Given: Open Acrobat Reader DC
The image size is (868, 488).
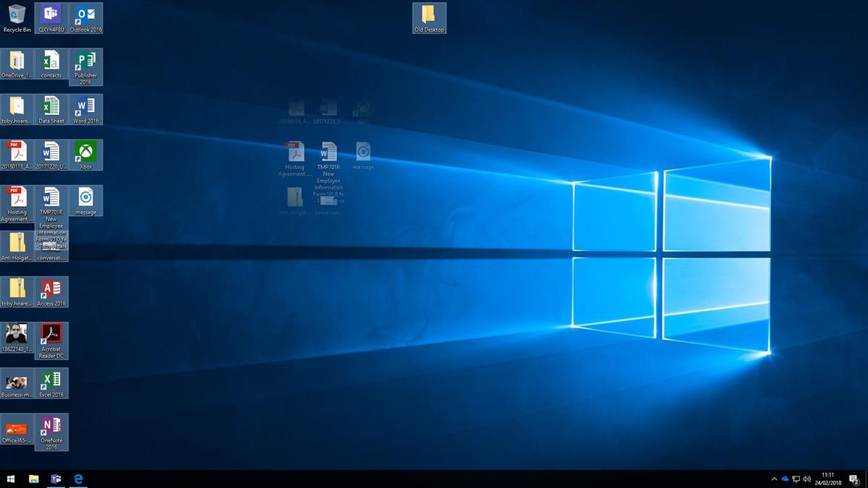Looking at the screenshot, I should point(51,334).
